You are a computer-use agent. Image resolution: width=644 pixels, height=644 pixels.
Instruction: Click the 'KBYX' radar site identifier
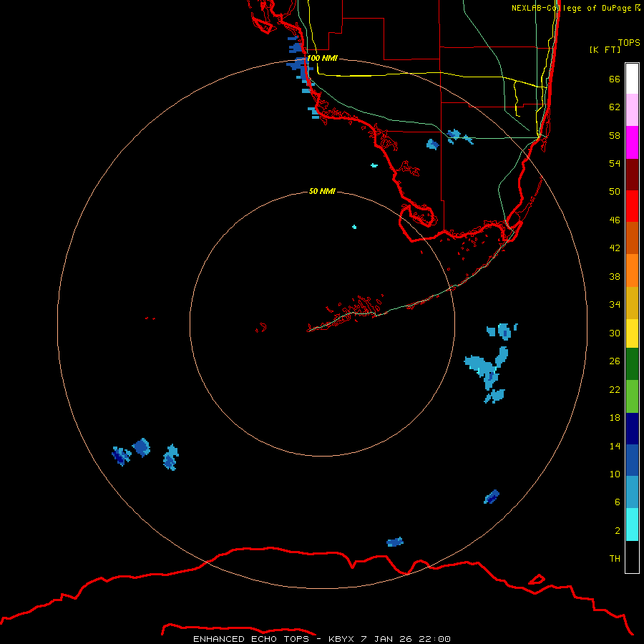(x=341, y=639)
